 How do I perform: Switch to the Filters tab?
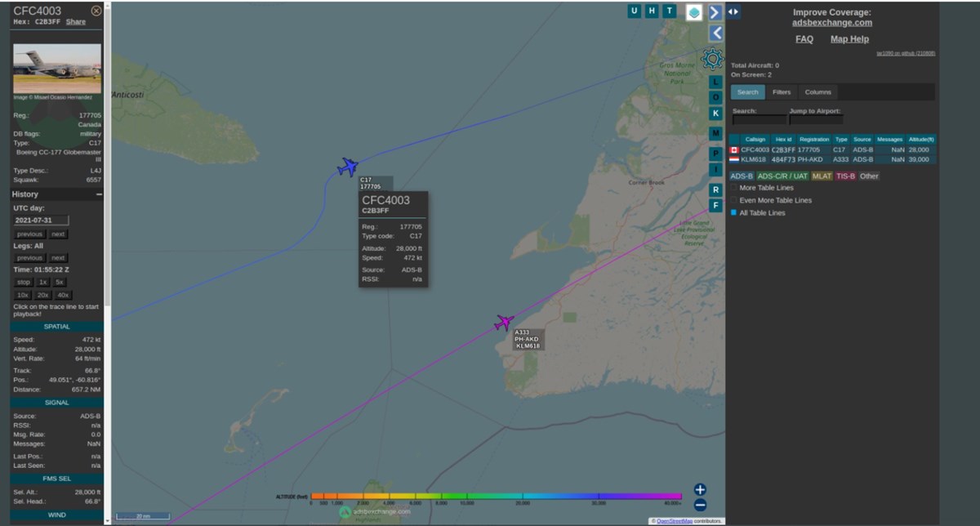[782, 92]
